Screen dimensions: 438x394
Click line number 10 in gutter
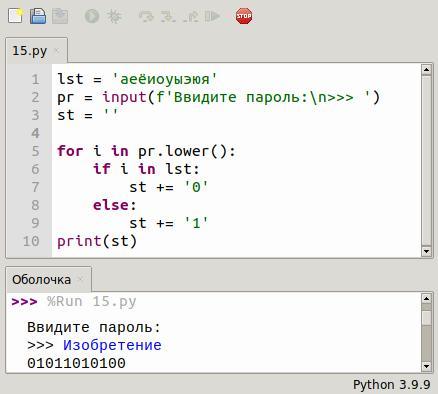click(31, 241)
